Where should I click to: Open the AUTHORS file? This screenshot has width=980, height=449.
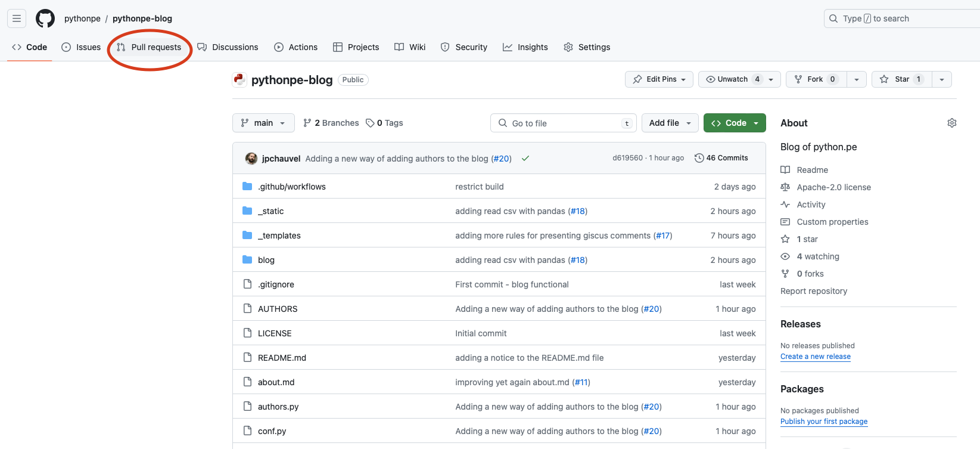(278, 309)
